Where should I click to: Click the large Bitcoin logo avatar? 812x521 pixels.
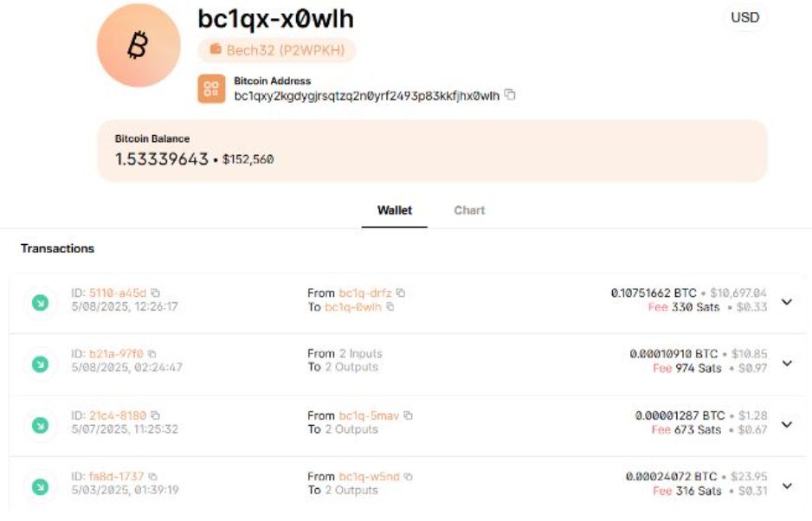click(x=139, y=46)
